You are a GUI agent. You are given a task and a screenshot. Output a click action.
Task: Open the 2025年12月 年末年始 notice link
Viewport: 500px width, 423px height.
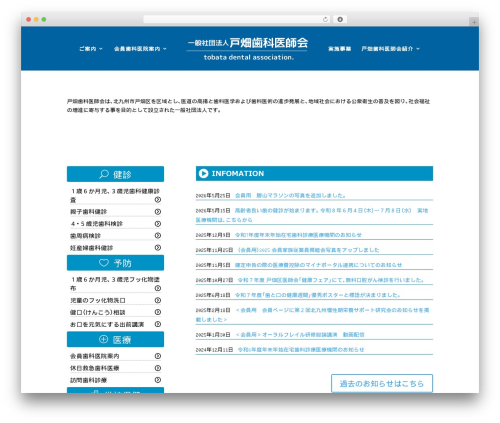298,235
